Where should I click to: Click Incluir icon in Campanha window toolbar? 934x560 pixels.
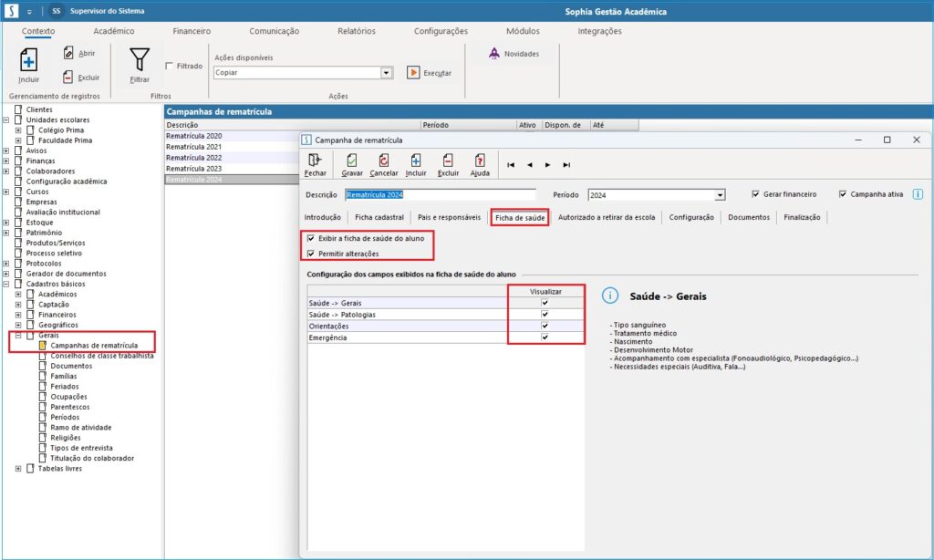[416, 161]
